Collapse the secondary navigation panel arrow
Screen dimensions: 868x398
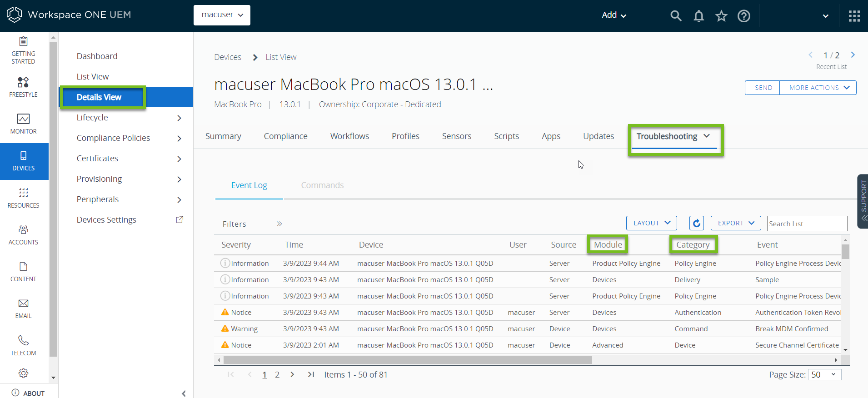click(184, 393)
